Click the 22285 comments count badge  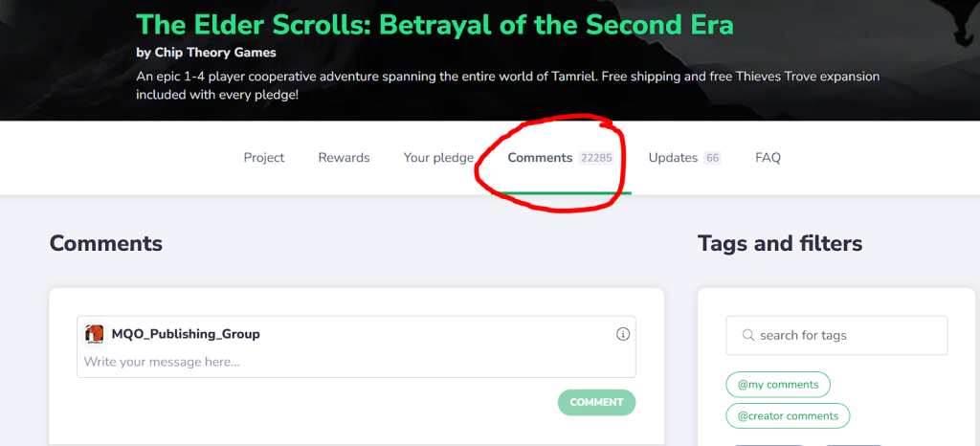[596, 158]
